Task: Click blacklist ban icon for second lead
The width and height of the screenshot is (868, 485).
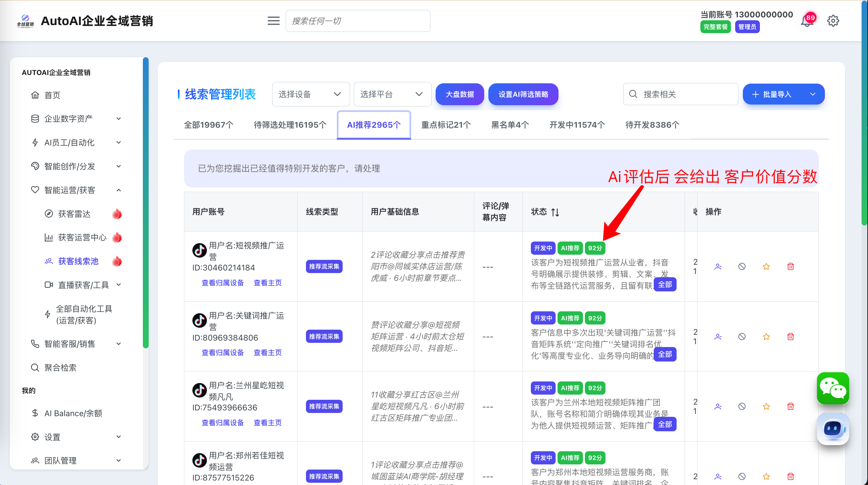Action: 742,336
